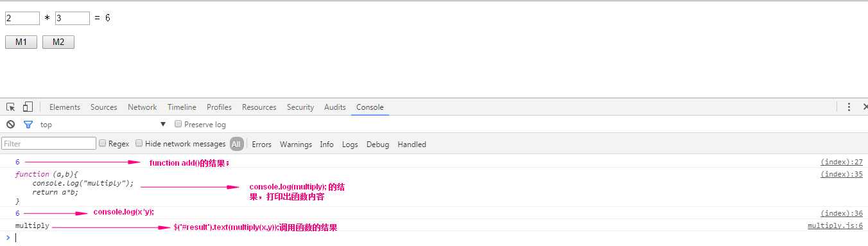Screen dimensions: 868x246
Task: Switch to the Elements tab
Action: (65, 107)
